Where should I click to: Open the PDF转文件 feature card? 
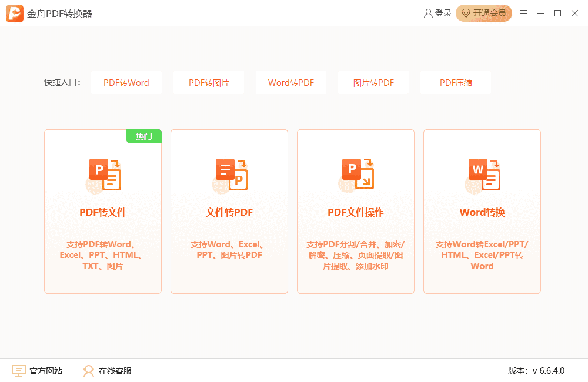102,212
